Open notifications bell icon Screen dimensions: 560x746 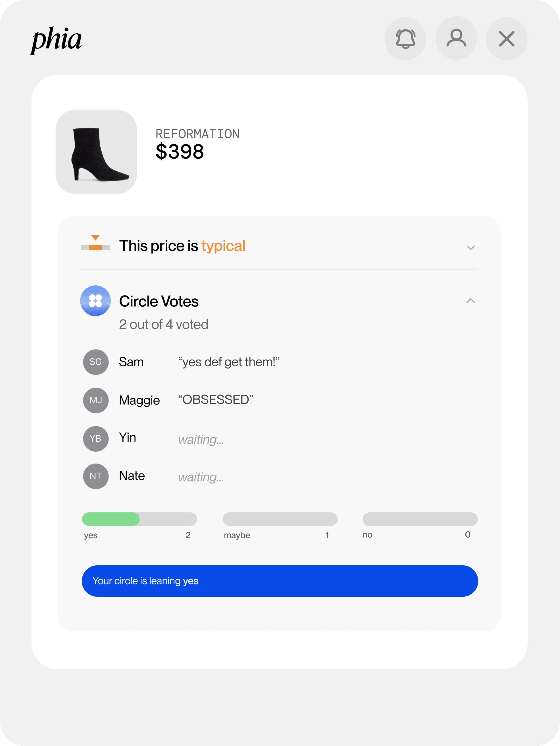(405, 39)
